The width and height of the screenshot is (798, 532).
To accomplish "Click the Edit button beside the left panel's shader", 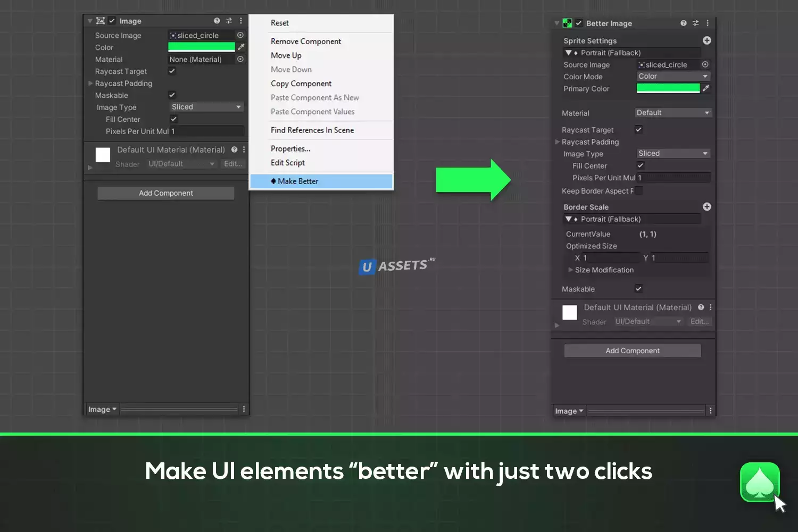I will tap(233, 164).
